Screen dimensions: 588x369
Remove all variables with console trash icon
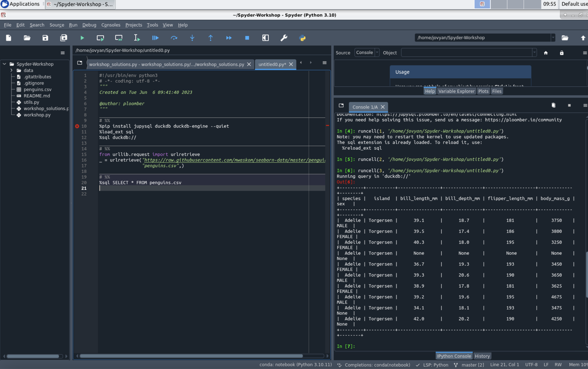click(553, 105)
